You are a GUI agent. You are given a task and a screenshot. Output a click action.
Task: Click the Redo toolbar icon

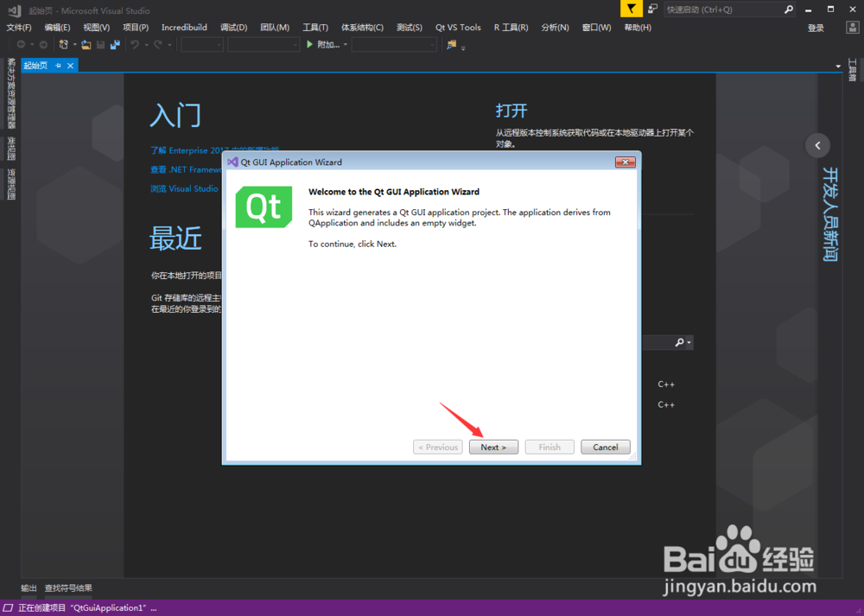158,45
